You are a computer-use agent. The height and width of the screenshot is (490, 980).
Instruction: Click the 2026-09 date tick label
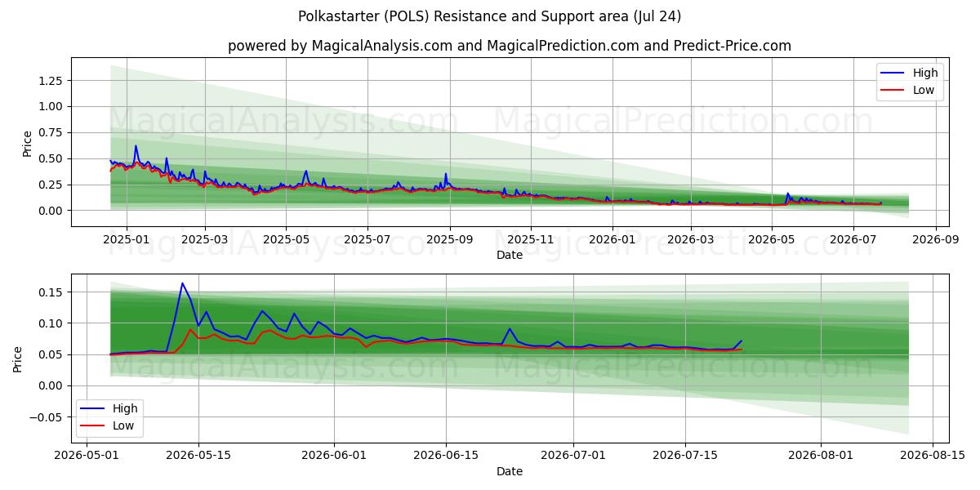tap(936, 240)
